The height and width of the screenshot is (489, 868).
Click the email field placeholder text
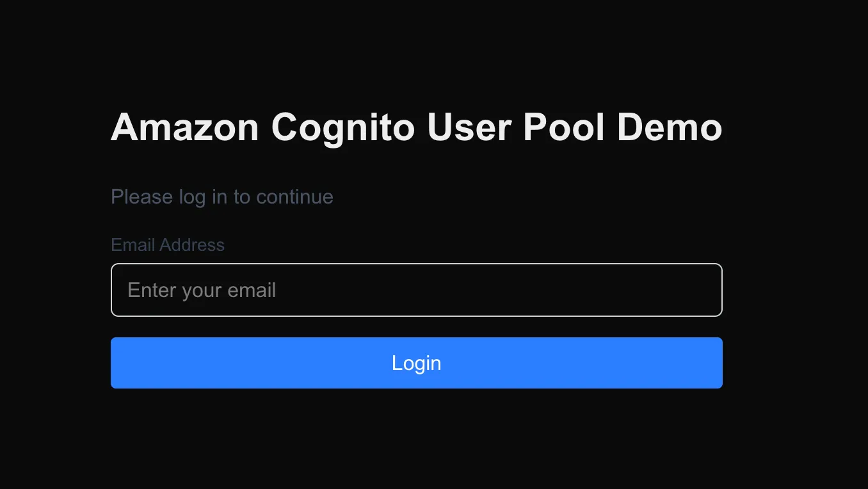coord(202,289)
